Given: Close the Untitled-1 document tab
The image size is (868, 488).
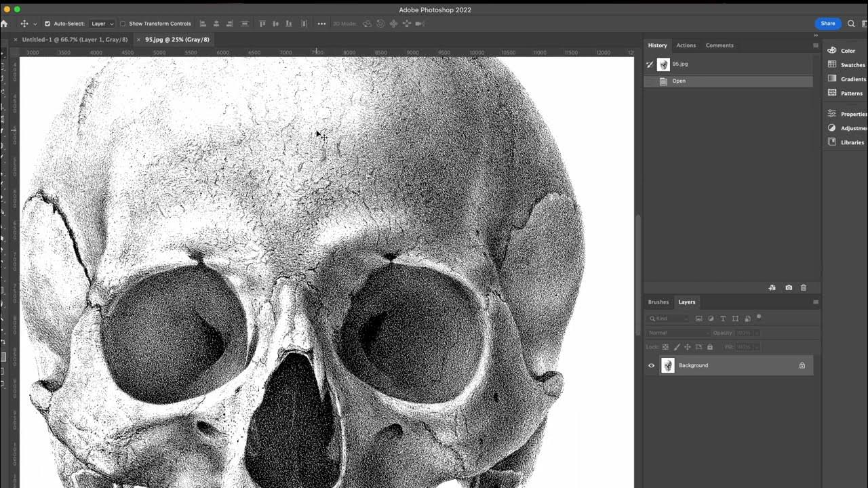Looking at the screenshot, I should (16, 39).
